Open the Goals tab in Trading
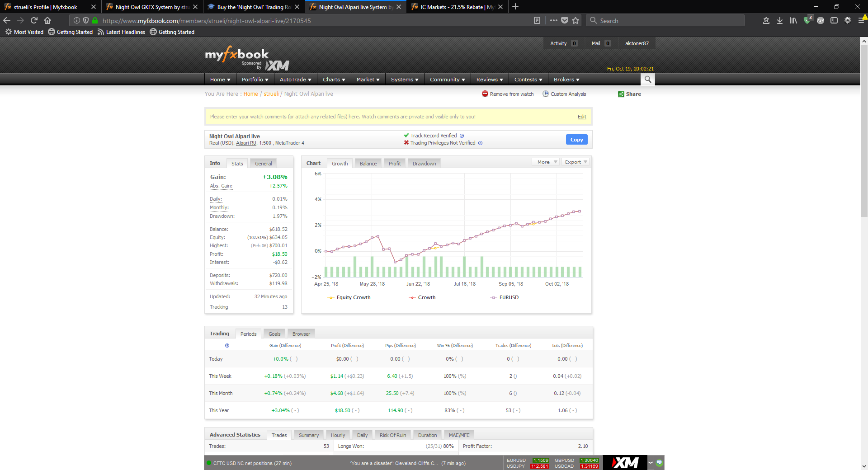868x470 pixels. 274,334
